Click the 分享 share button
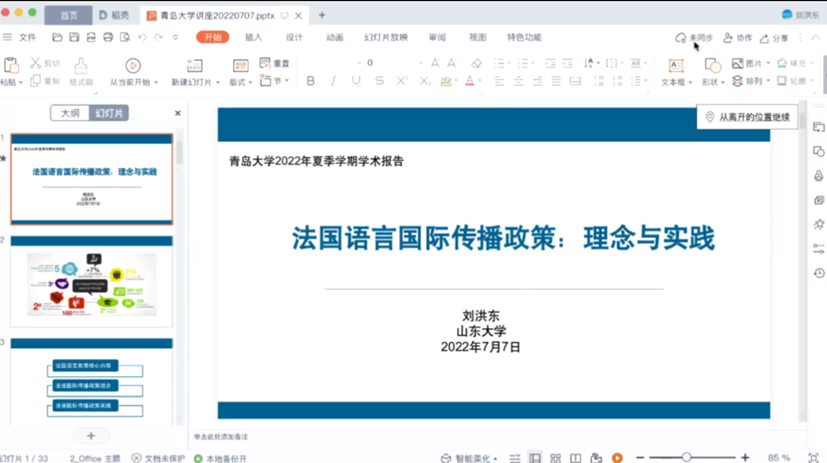The width and height of the screenshot is (827, 463). click(x=774, y=38)
